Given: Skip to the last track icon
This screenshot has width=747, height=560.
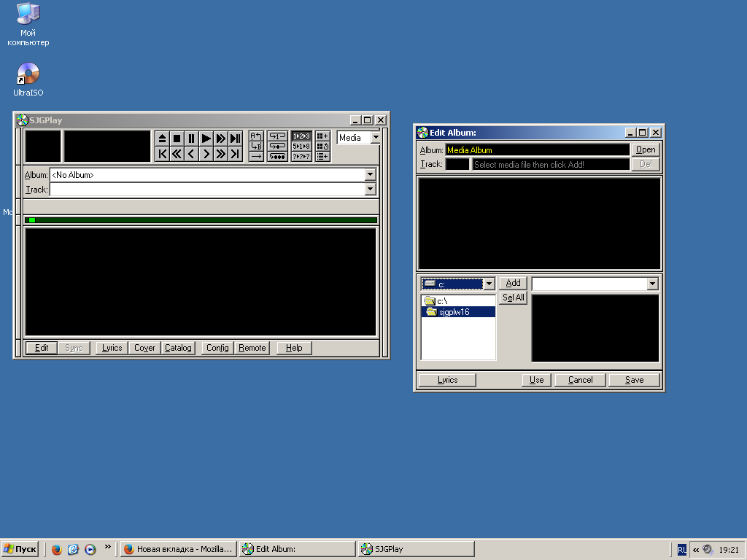Looking at the screenshot, I should [235, 153].
